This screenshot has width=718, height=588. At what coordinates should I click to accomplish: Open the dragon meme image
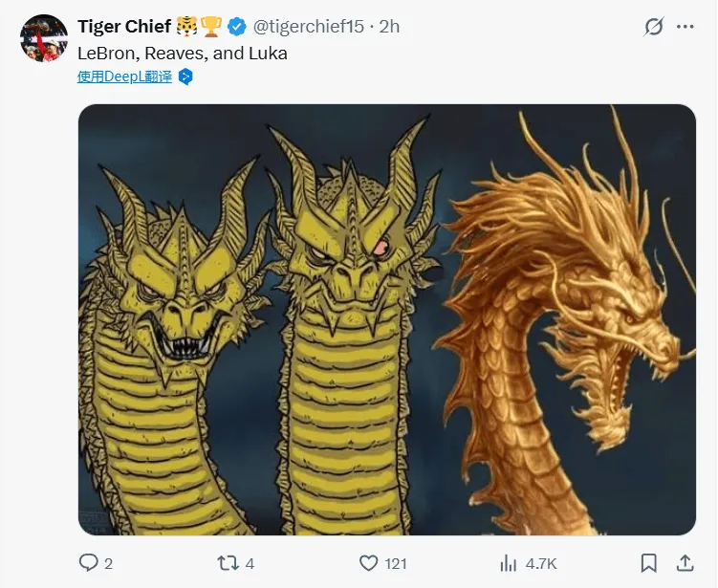pos(386,319)
